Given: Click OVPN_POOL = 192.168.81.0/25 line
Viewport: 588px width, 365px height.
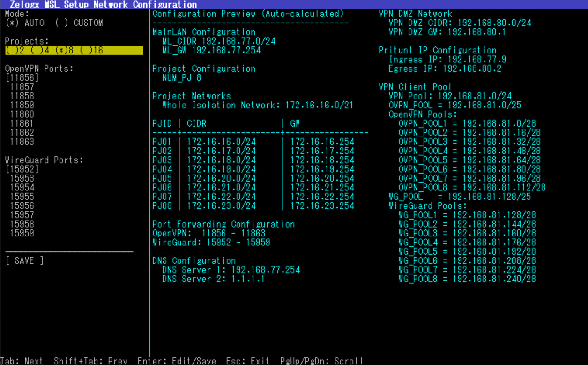Looking at the screenshot, I should pos(455,105).
